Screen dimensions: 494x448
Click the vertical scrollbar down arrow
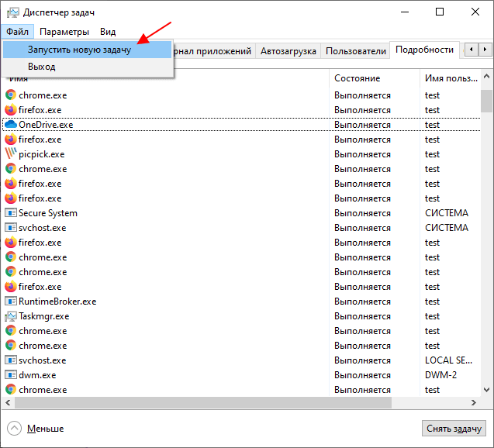tap(486, 390)
